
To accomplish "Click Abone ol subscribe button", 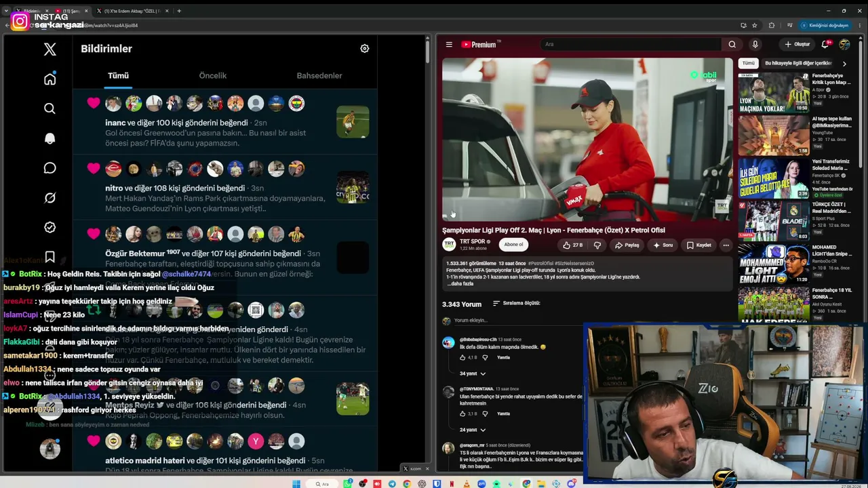I will [x=513, y=245].
